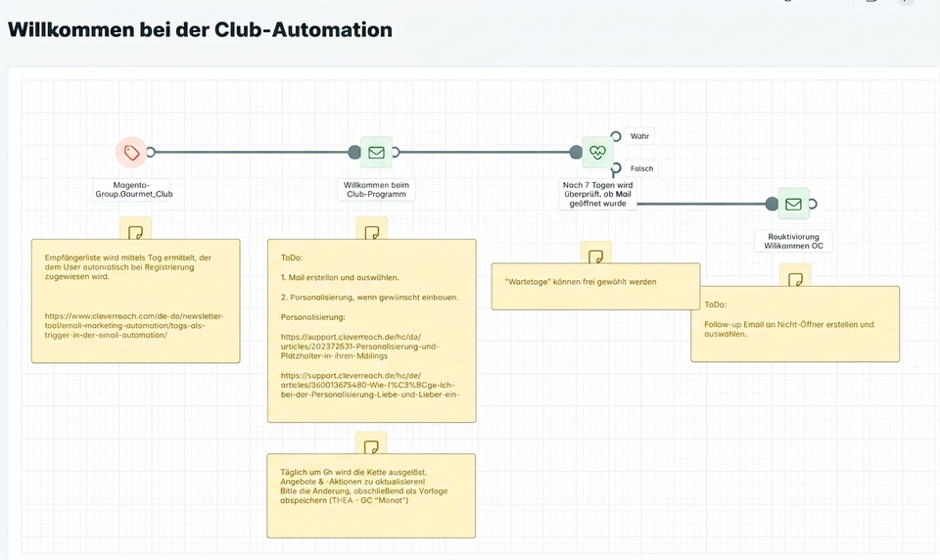Open the cleverreach tags-als-trigger link
Image resolution: width=940 pixels, height=560 pixels.
click(134, 326)
